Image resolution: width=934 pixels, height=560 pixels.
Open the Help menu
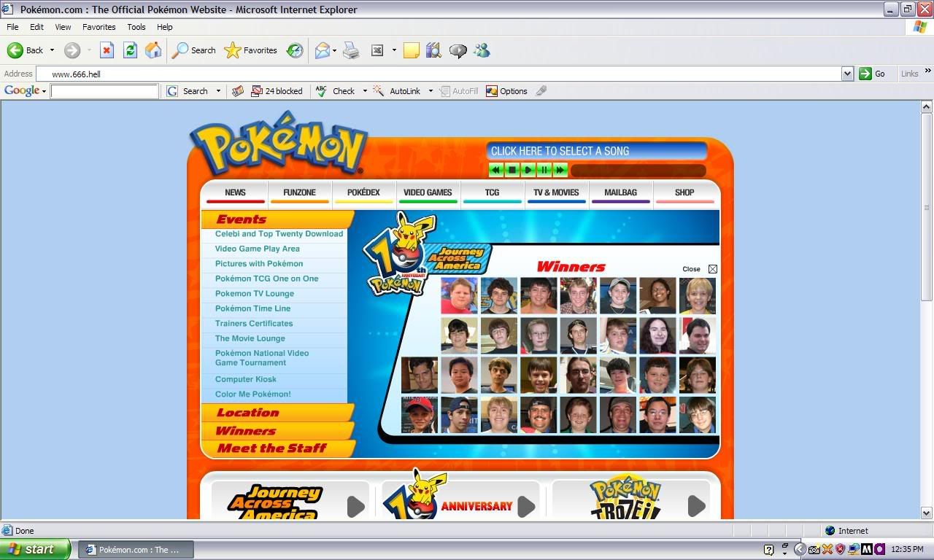click(165, 27)
